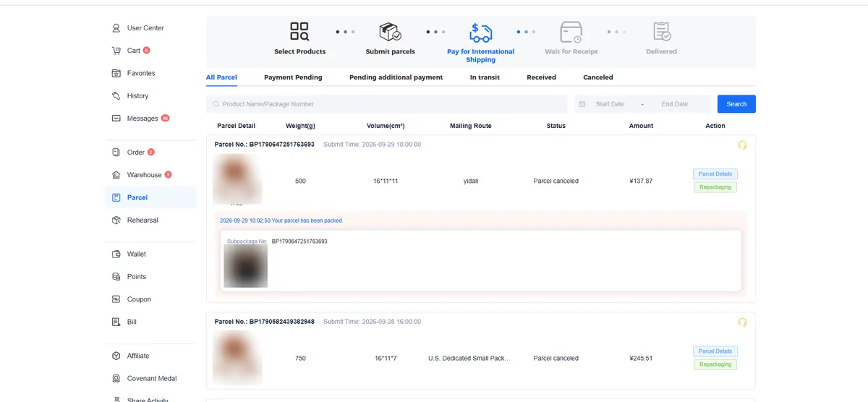Screen dimensions: 868x402
Task: Focus Product Name/Package Number search field
Action: [386, 104]
